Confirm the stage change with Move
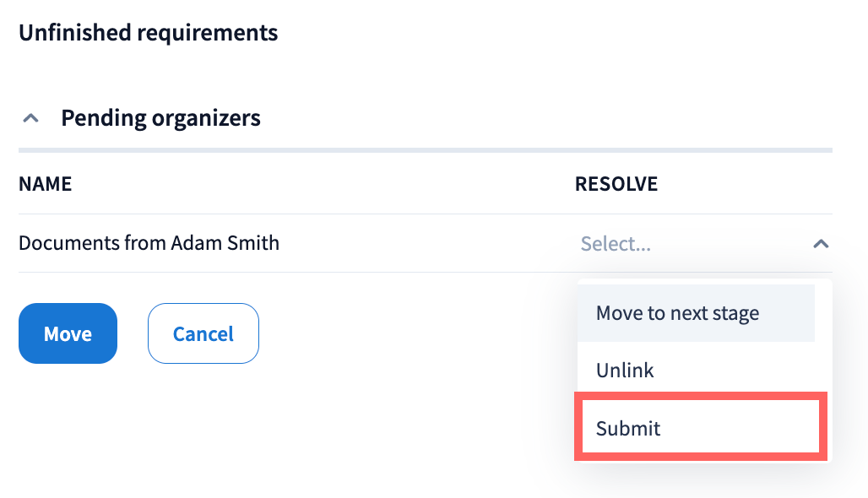 click(68, 333)
